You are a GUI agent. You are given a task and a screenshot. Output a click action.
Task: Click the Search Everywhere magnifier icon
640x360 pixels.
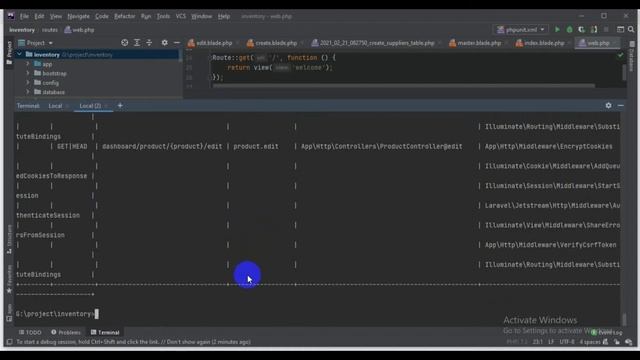631,30
